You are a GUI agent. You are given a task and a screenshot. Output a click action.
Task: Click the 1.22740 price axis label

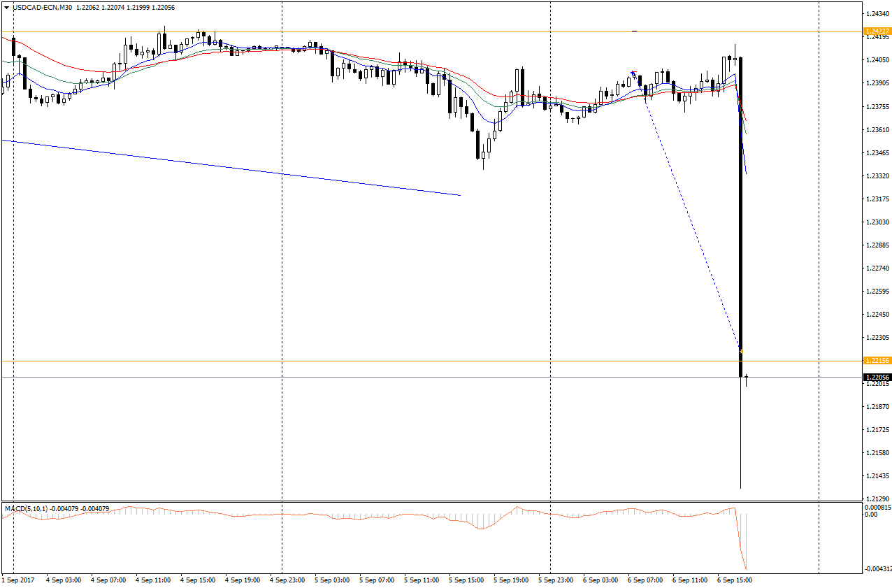click(877, 268)
